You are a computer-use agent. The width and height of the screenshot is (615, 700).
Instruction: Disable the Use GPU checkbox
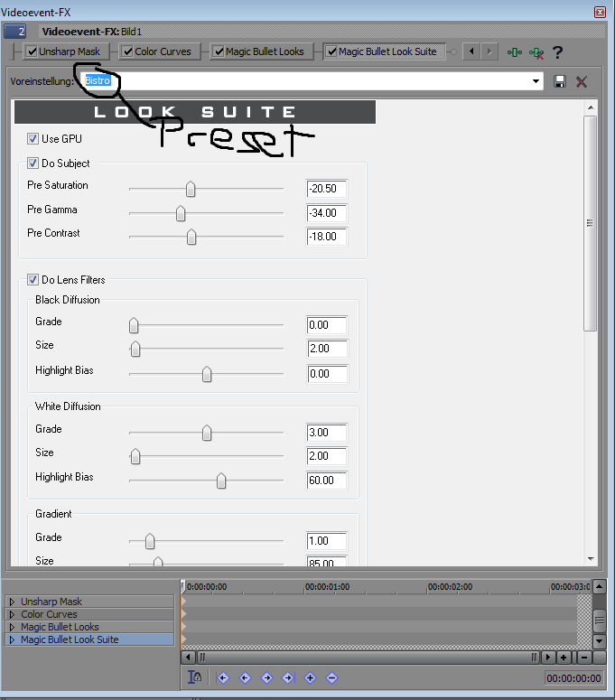[x=33, y=139]
